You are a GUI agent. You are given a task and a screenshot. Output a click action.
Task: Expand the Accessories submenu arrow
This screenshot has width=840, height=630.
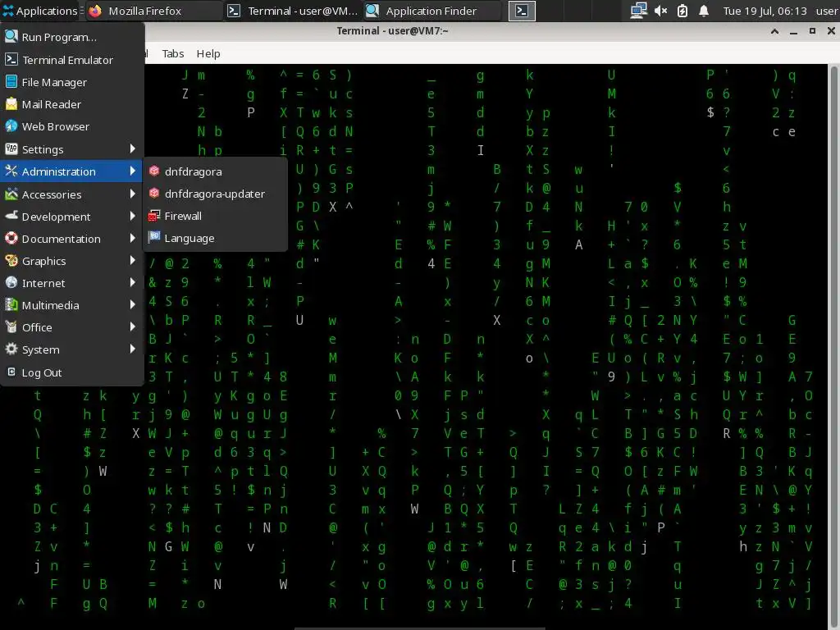(x=132, y=194)
